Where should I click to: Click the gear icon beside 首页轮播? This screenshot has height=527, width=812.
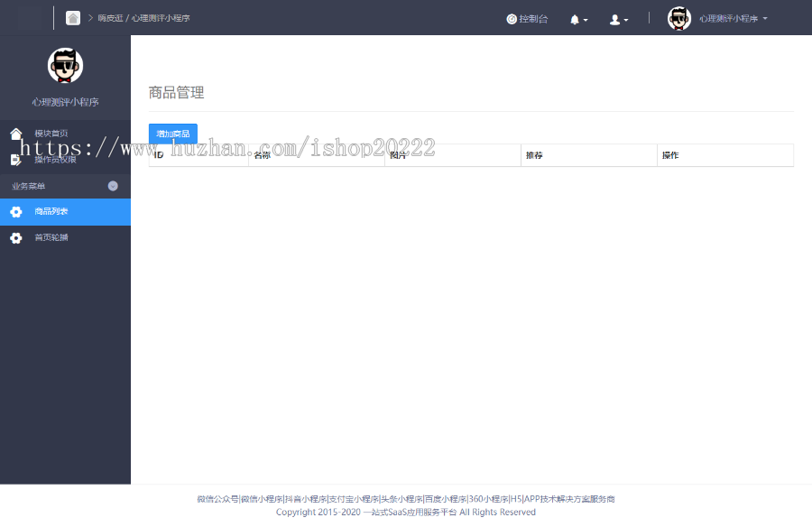(15, 237)
